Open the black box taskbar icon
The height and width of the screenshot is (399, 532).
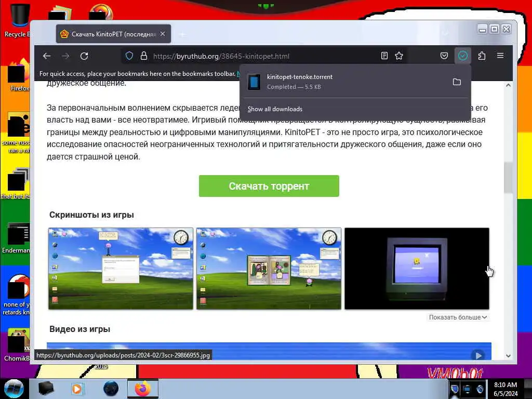[46, 389]
